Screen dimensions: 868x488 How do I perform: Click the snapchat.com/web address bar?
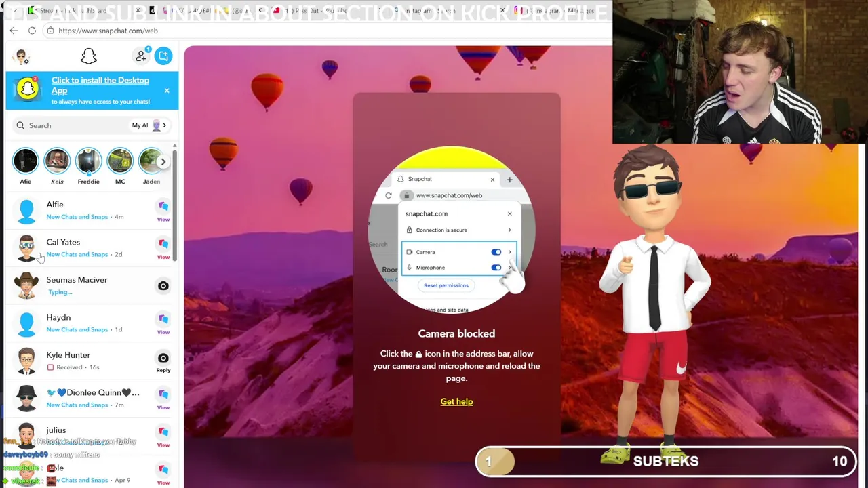click(325, 30)
